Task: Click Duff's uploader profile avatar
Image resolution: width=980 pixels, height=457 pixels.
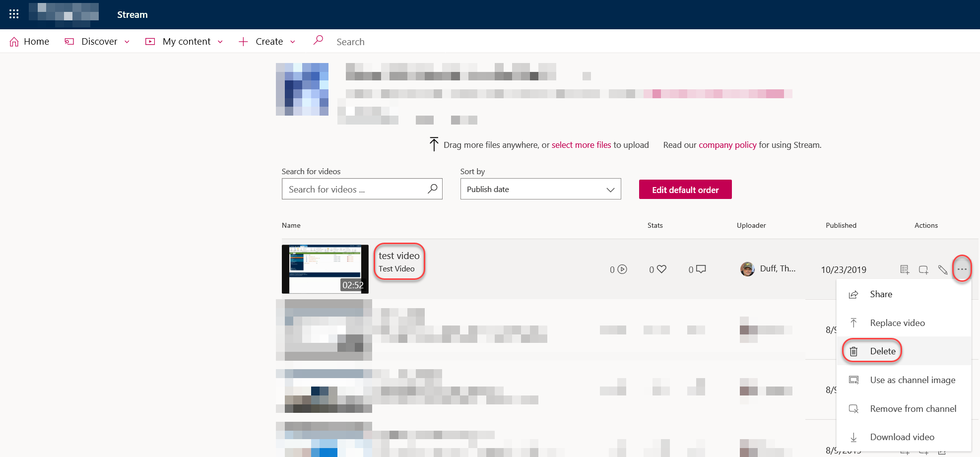Action: tap(747, 268)
